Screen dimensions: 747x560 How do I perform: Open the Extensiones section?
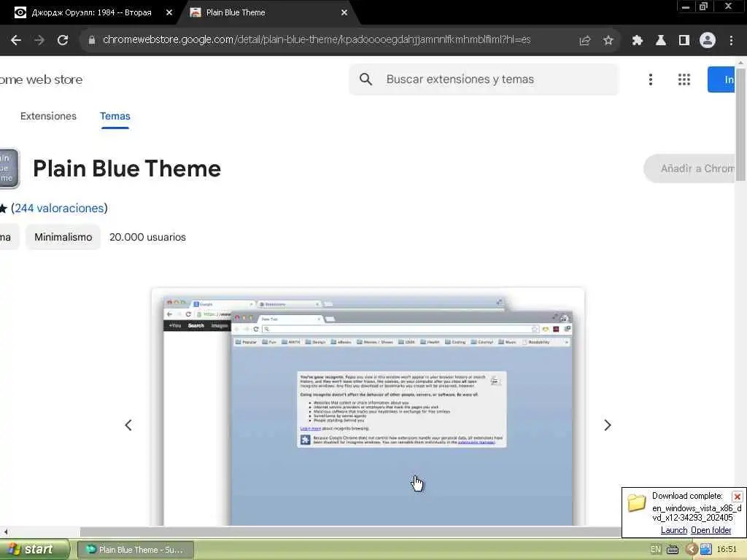(48, 116)
